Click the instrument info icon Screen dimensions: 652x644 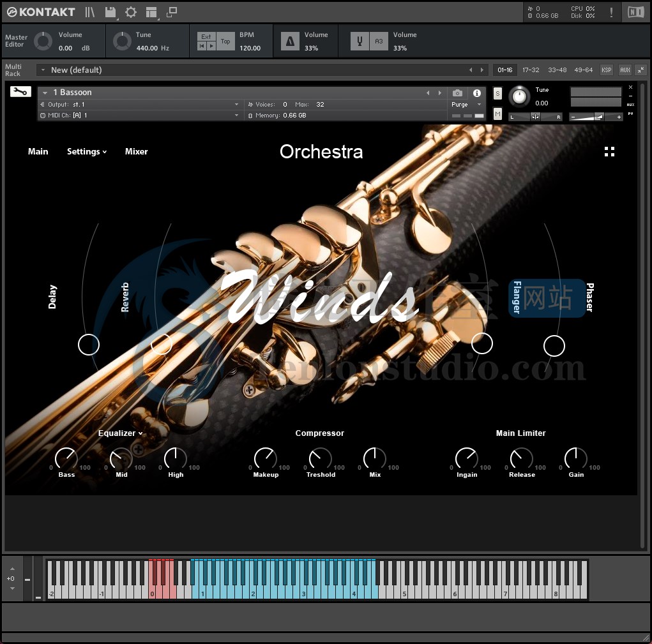(x=477, y=93)
